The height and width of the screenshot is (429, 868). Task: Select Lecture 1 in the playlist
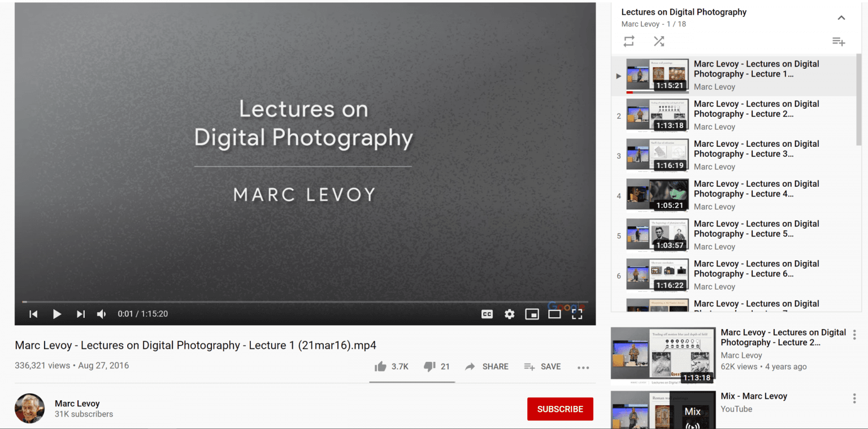click(734, 76)
